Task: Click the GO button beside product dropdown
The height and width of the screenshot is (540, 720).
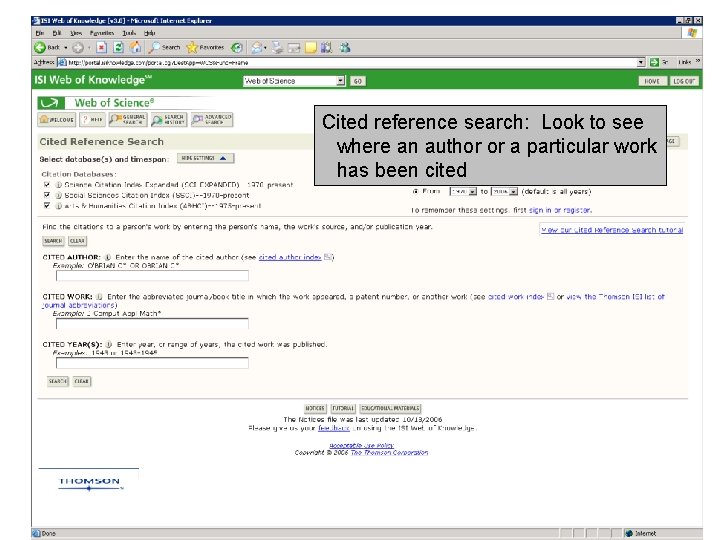Action: tap(358, 81)
